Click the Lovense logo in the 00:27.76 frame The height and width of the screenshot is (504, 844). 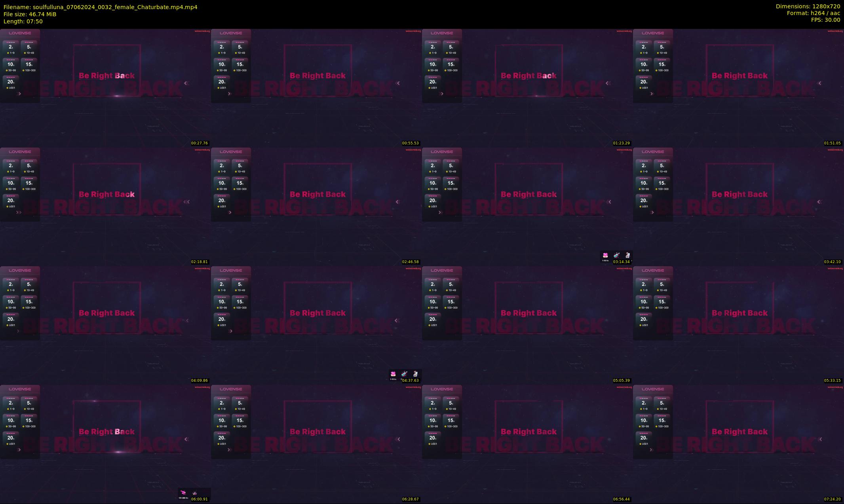pos(20,33)
